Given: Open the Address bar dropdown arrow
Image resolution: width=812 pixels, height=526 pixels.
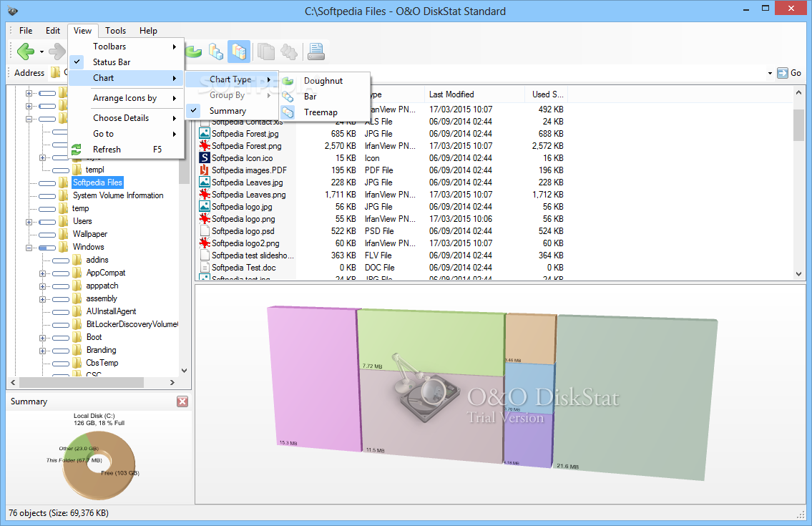Looking at the screenshot, I should tap(770, 74).
